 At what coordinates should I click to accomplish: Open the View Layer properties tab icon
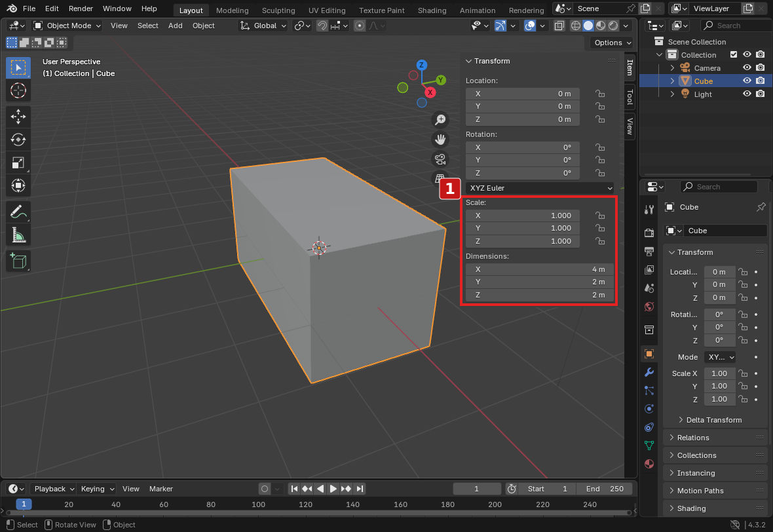coord(649,270)
